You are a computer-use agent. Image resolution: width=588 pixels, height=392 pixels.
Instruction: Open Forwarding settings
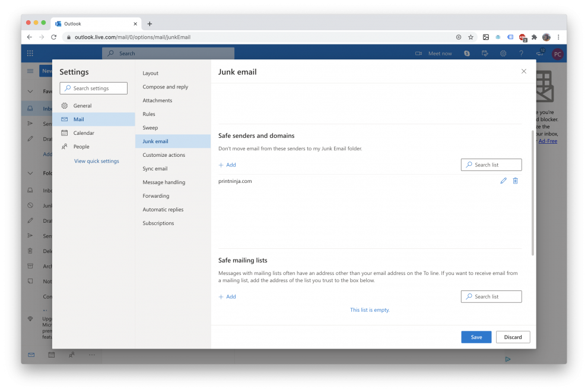[173, 195]
